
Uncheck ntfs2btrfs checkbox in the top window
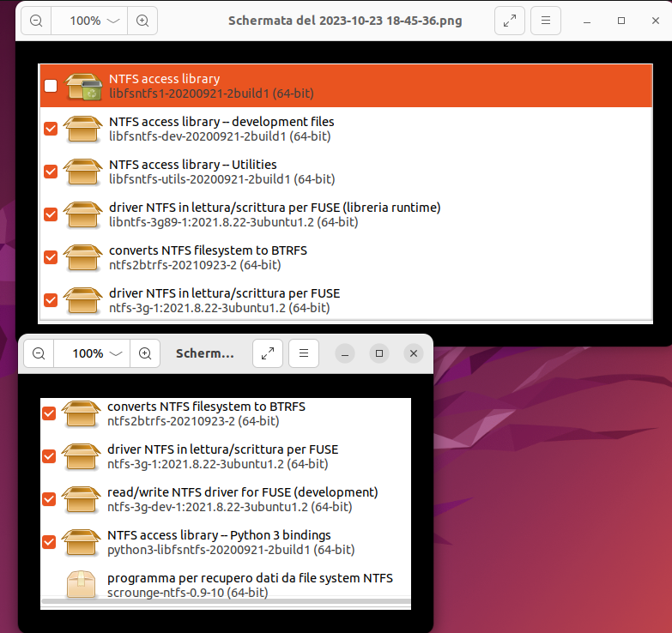click(51, 257)
